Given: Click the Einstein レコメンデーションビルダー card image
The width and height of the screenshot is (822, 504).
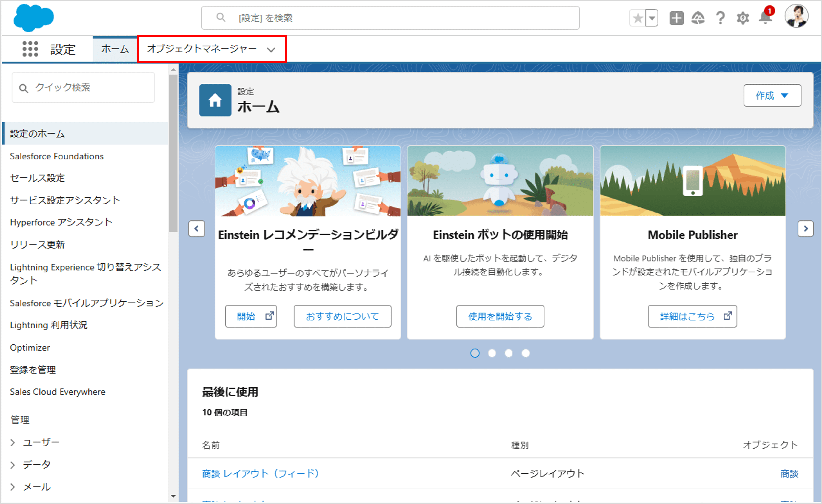Looking at the screenshot, I should tap(308, 181).
